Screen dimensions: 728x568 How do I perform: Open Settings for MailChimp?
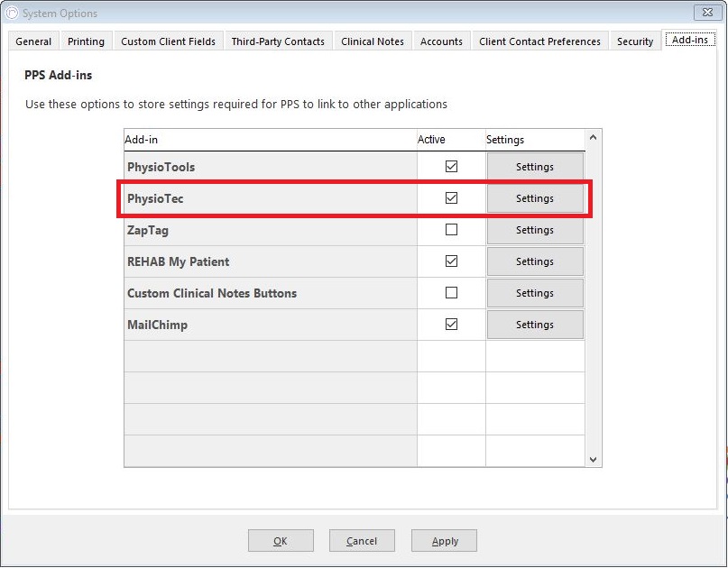(535, 325)
